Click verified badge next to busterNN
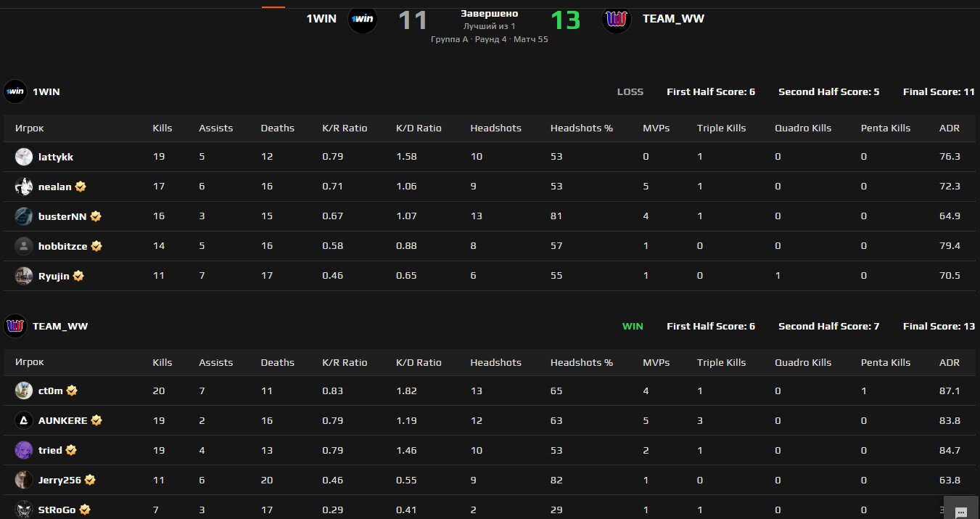980x519 pixels. coord(96,216)
